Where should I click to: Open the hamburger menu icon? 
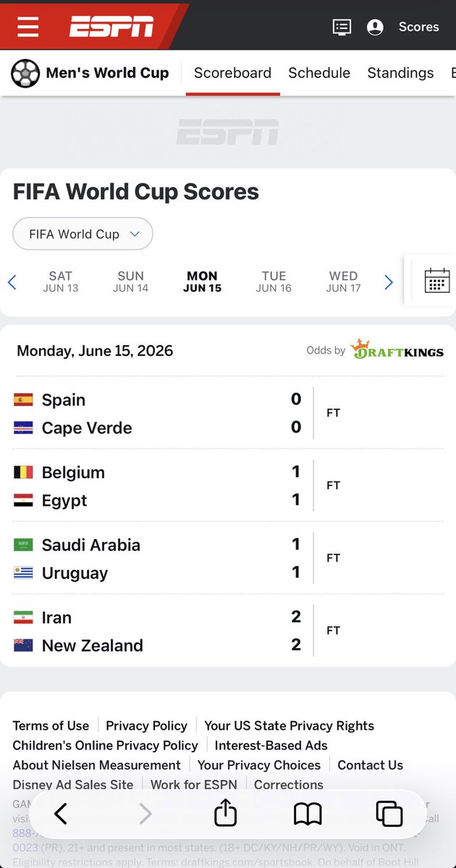point(28,27)
